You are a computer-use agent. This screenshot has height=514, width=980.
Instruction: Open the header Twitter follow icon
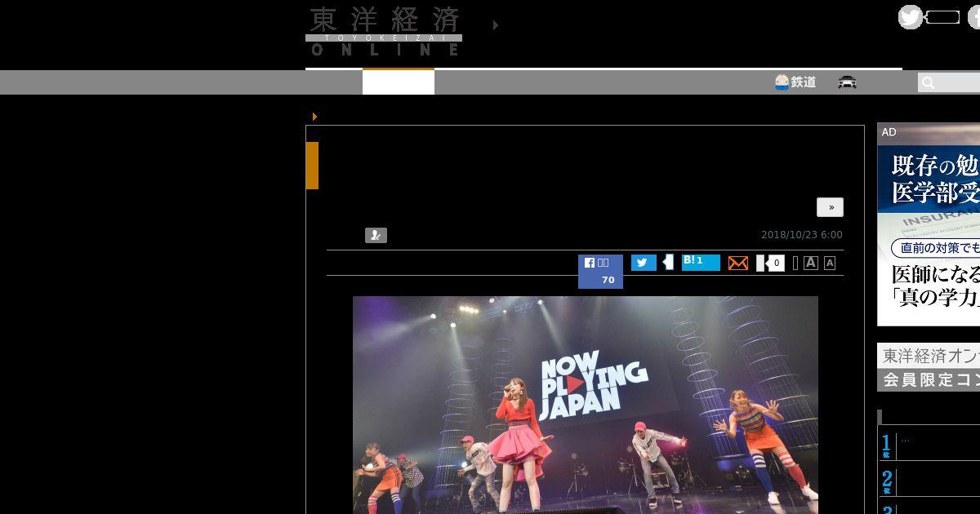tap(910, 17)
